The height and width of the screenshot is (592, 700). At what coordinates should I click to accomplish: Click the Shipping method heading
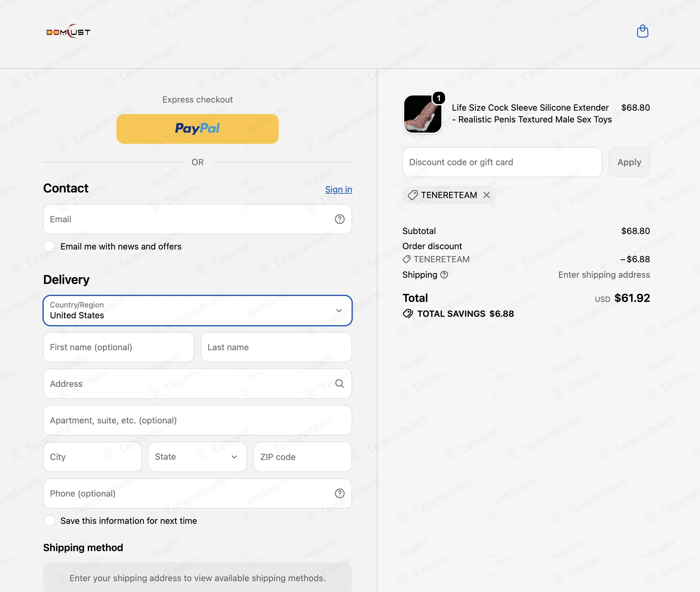pos(83,547)
